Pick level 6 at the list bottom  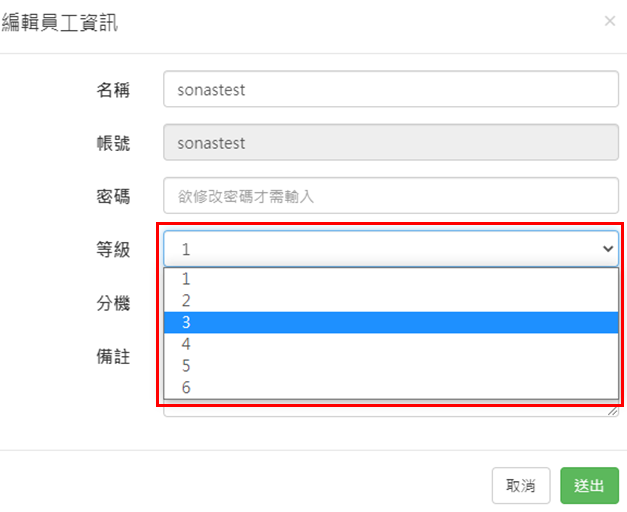390,388
